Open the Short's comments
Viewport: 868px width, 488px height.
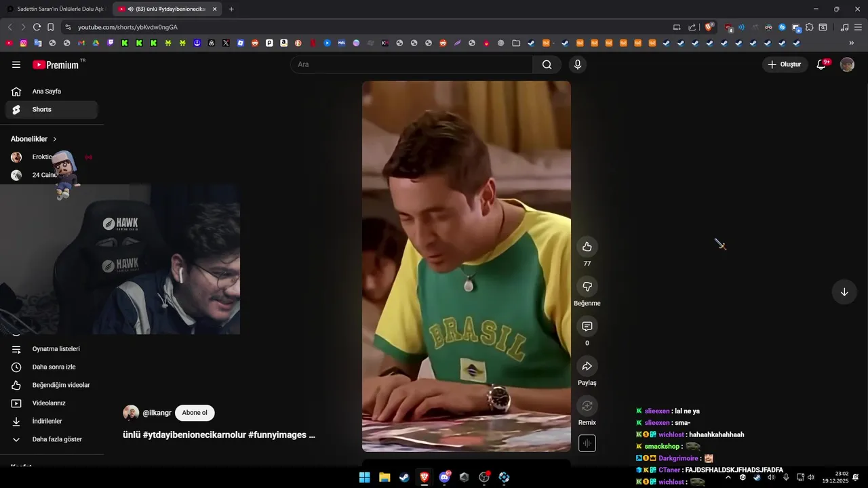587,327
